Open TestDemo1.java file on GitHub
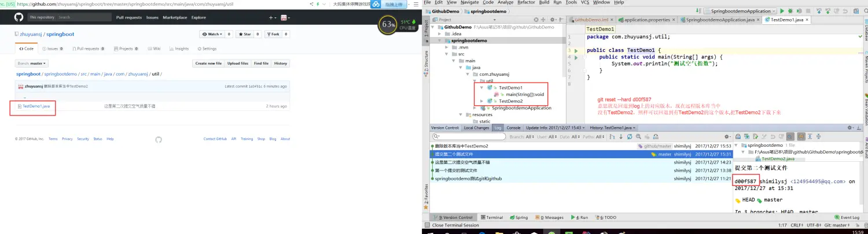The width and height of the screenshot is (868, 234). coord(36,106)
